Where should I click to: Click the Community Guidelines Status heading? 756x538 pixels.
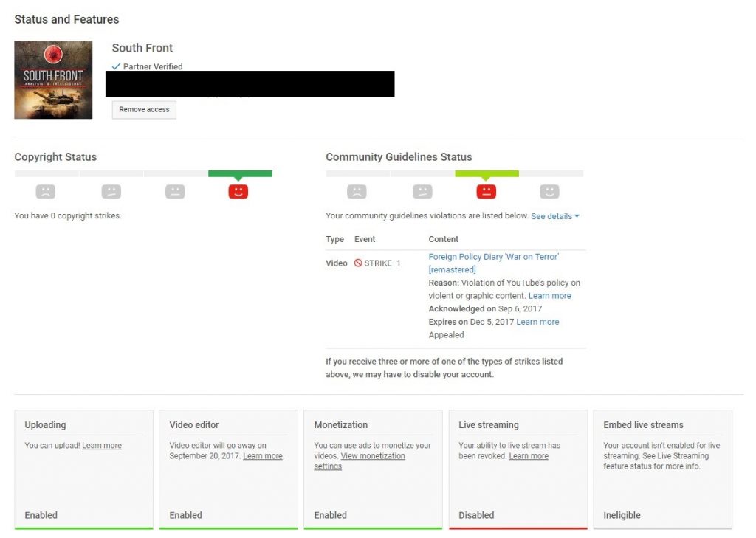[399, 156]
